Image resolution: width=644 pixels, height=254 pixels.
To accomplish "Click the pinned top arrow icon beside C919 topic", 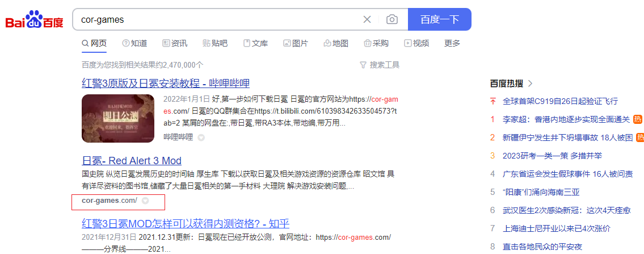I will point(493,102).
